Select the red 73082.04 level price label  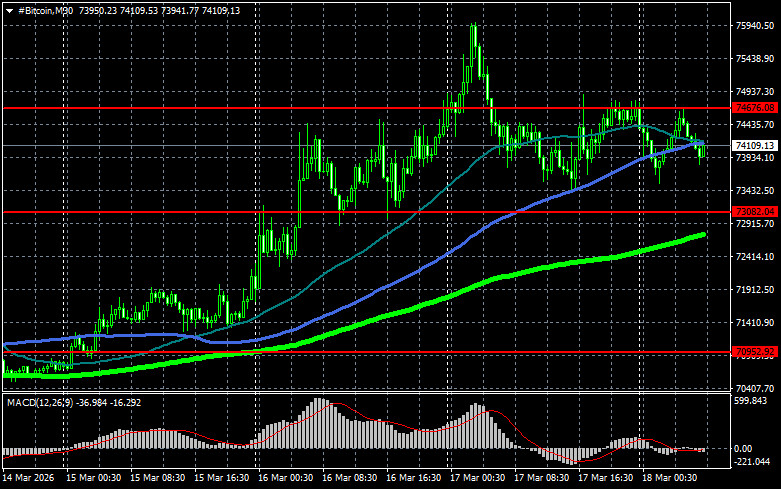point(755,212)
